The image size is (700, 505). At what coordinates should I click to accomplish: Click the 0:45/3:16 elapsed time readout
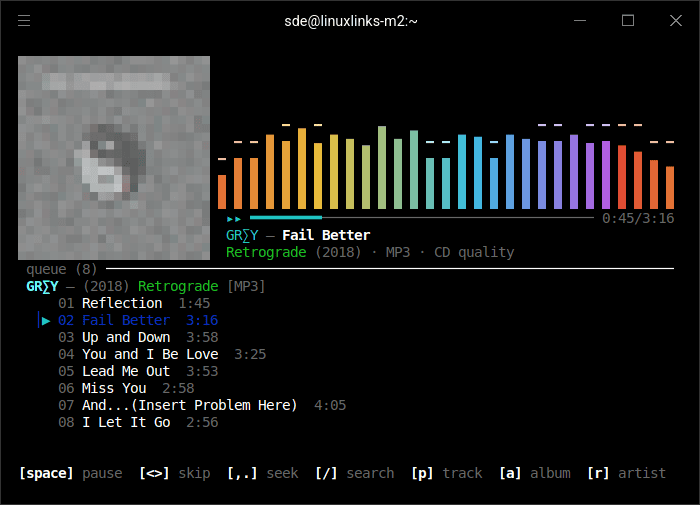638,218
